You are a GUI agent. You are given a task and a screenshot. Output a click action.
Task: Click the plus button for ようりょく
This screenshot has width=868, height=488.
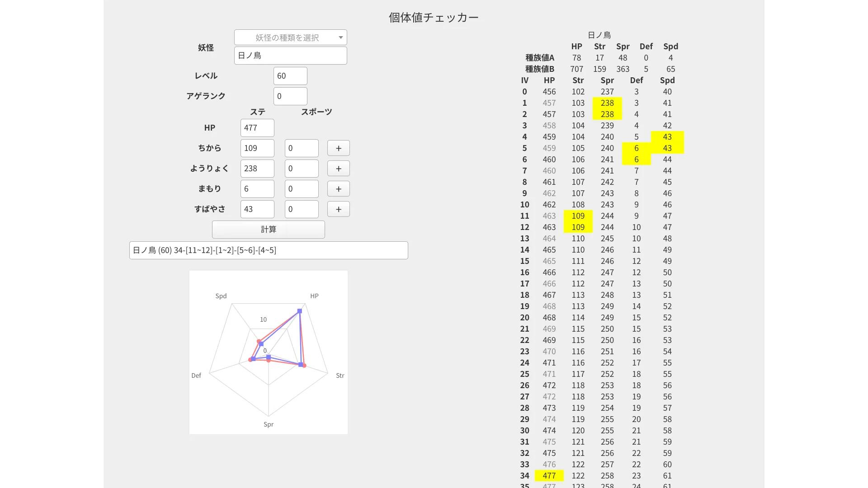coord(339,169)
